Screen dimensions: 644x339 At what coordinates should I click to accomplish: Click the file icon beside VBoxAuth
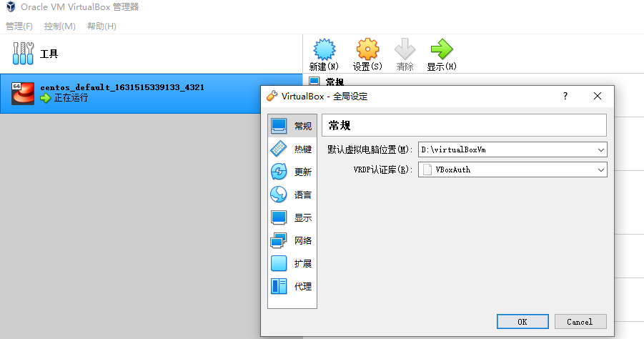coord(427,169)
